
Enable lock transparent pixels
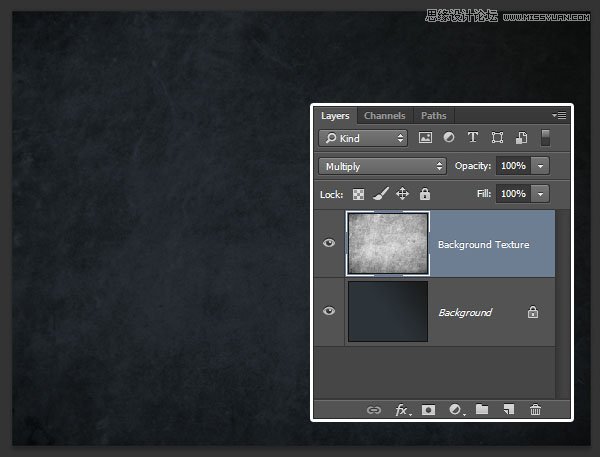pos(358,194)
